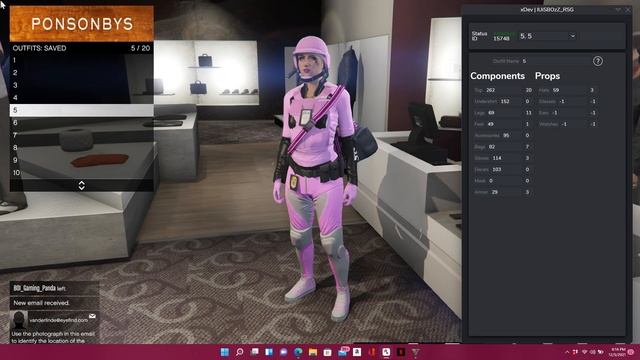Open taskbar Search
The height and width of the screenshot is (360, 640).
coord(240,352)
